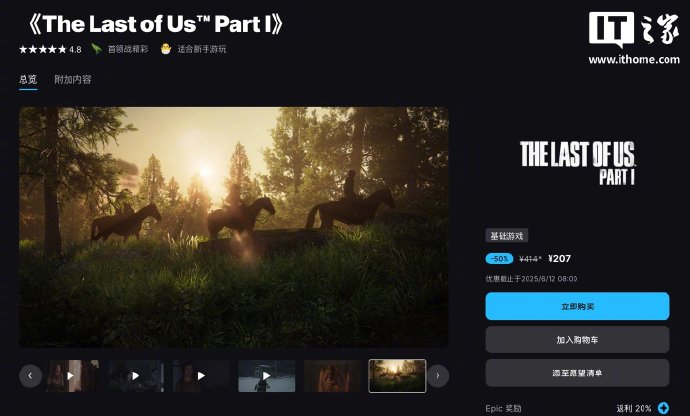Screen dimensions: 690x416
Task: Play the third video thumbnail
Action: (202, 376)
